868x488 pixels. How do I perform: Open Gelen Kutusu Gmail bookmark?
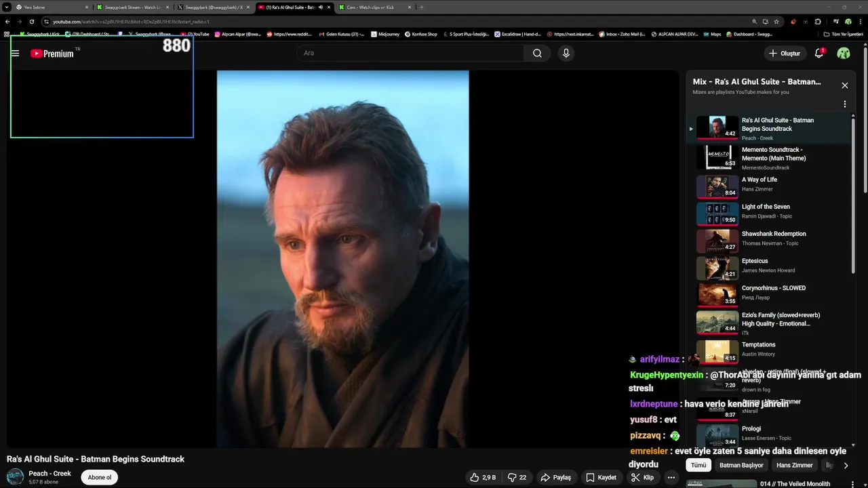341,34
